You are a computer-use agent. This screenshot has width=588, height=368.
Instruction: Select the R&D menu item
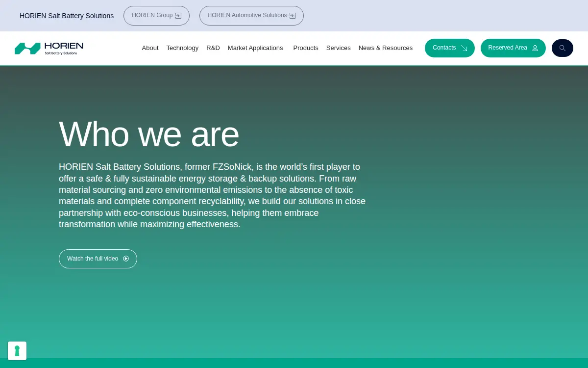point(213,48)
